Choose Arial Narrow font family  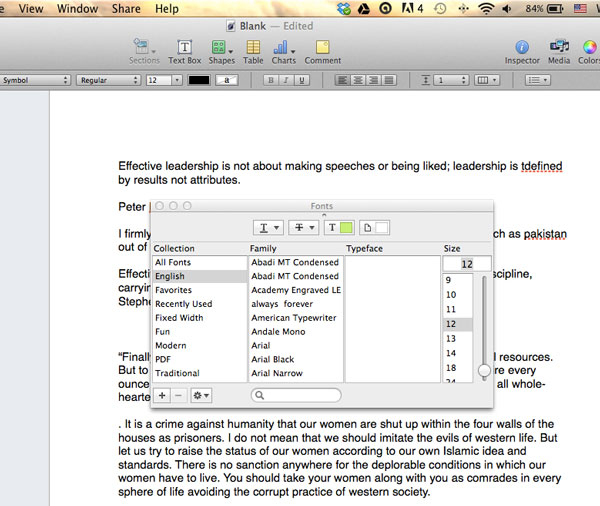(x=296, y=373)
